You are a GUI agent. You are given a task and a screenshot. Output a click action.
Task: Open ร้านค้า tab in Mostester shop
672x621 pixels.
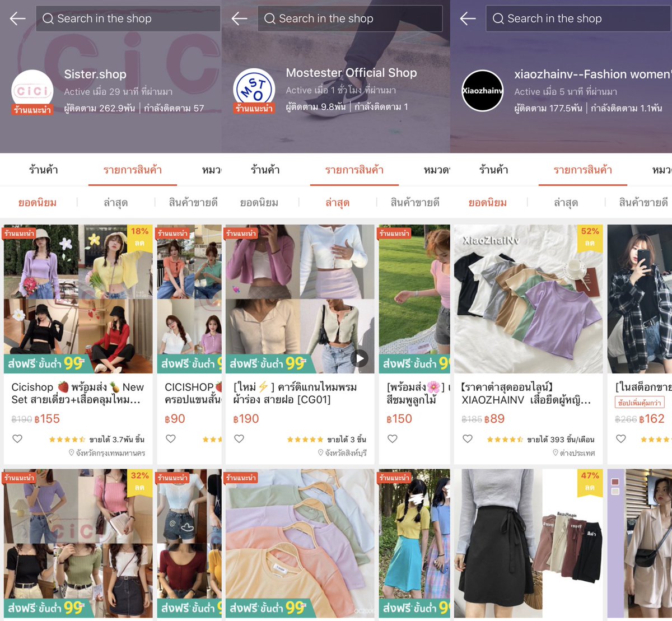pyautogui.click(x=265, y=170)
